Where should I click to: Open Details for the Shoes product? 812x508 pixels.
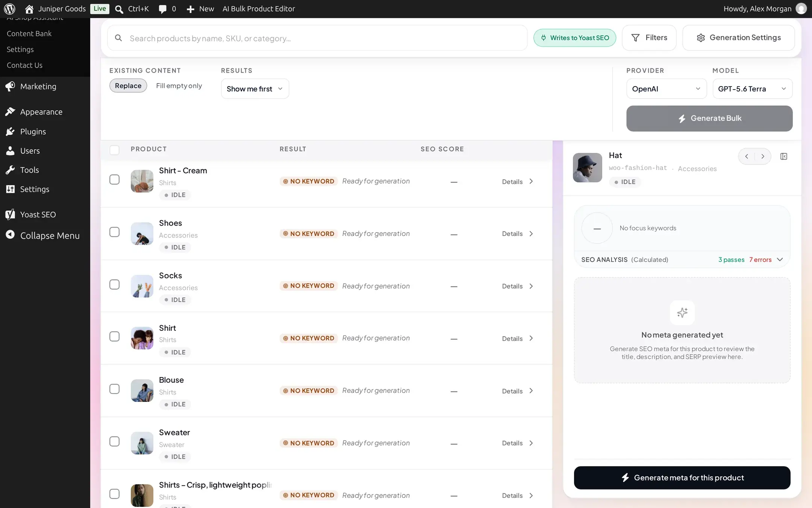517,234
